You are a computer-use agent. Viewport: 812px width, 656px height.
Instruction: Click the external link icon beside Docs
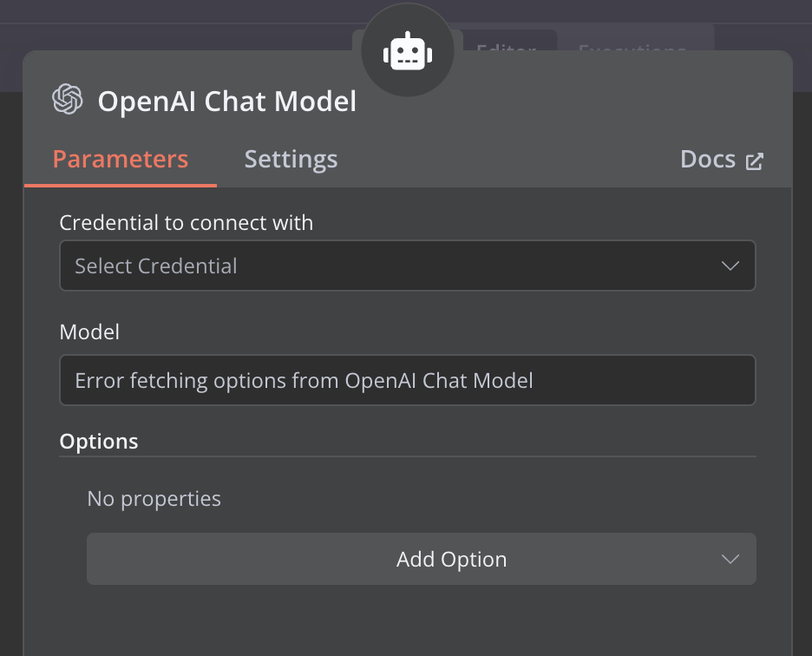755,161
